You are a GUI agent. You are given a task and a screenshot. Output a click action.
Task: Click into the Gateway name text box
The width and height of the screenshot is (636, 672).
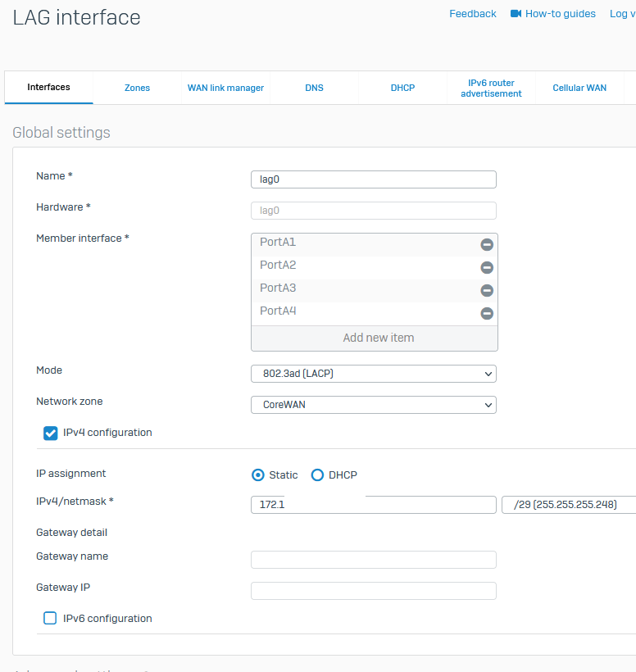(373, 560)
